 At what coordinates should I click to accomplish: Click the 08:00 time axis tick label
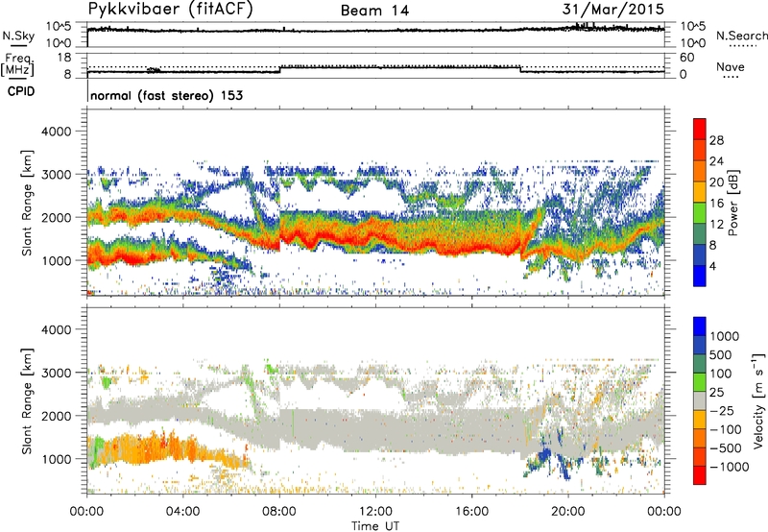click(279, 512)
